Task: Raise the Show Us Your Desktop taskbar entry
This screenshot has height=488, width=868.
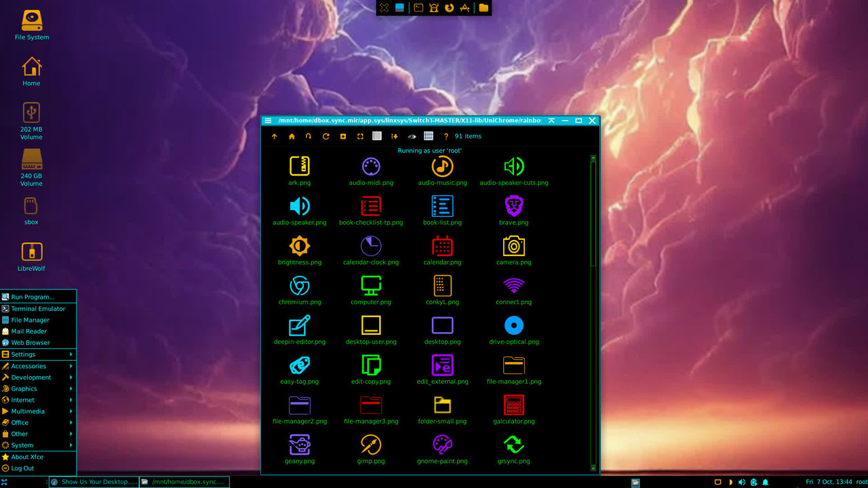Action: coord(93,481)
